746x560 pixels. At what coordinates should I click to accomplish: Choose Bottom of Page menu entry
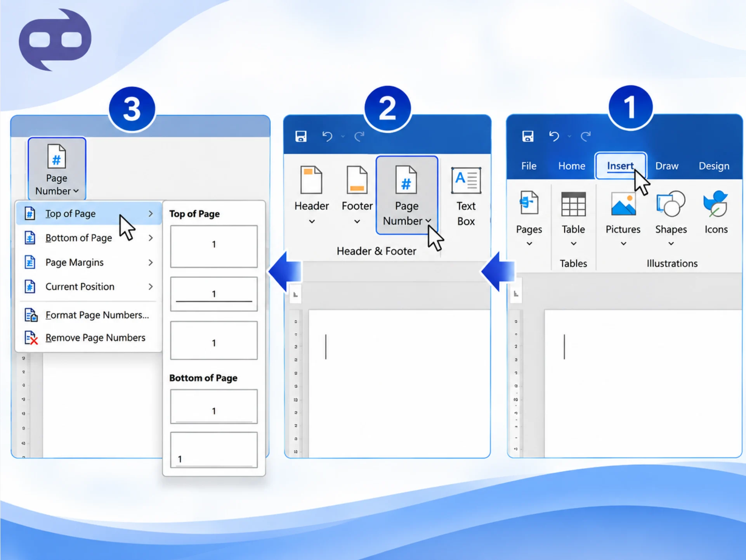(89, 238)
